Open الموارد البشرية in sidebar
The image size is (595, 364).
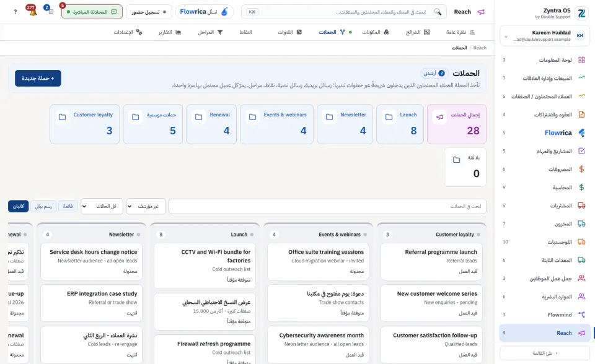544,297
